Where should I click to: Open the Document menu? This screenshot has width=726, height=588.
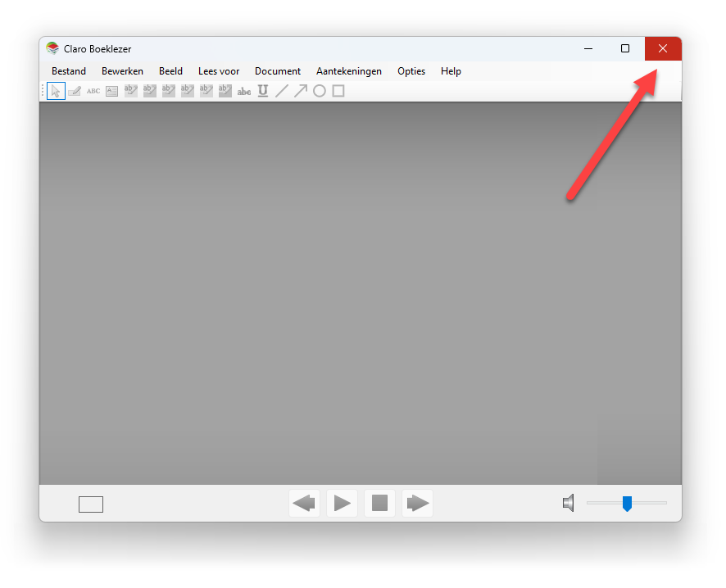pyautogui.click(x=278, y=71)
